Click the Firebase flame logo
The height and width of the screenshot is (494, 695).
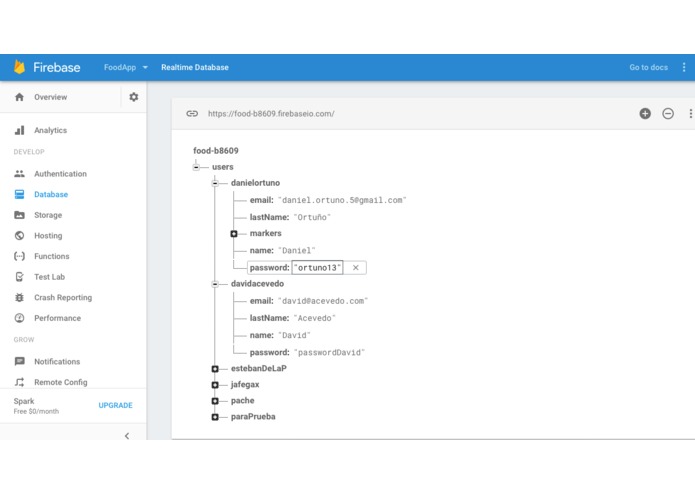tap(19, 67)
